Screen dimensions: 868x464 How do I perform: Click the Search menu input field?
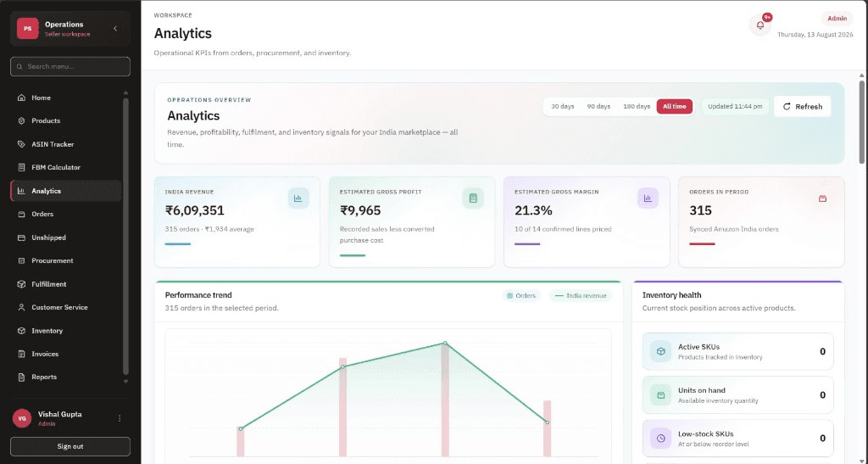click(70, 66)
